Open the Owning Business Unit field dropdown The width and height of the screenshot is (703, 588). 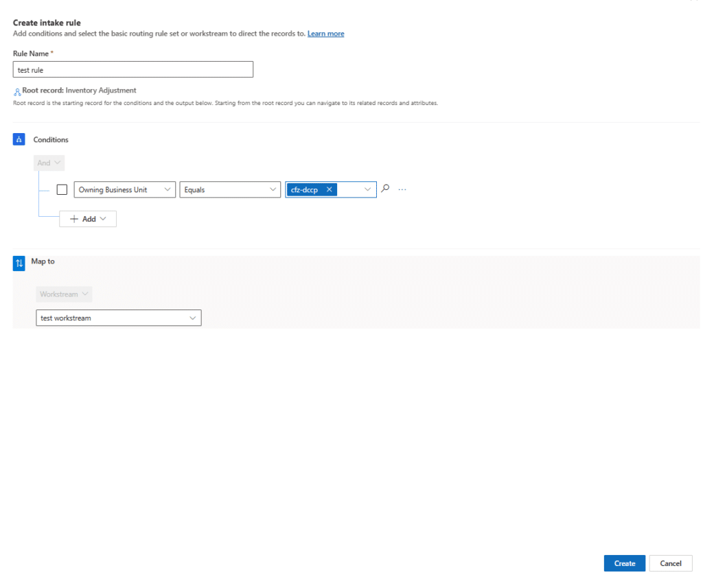(x=125, y=189)
